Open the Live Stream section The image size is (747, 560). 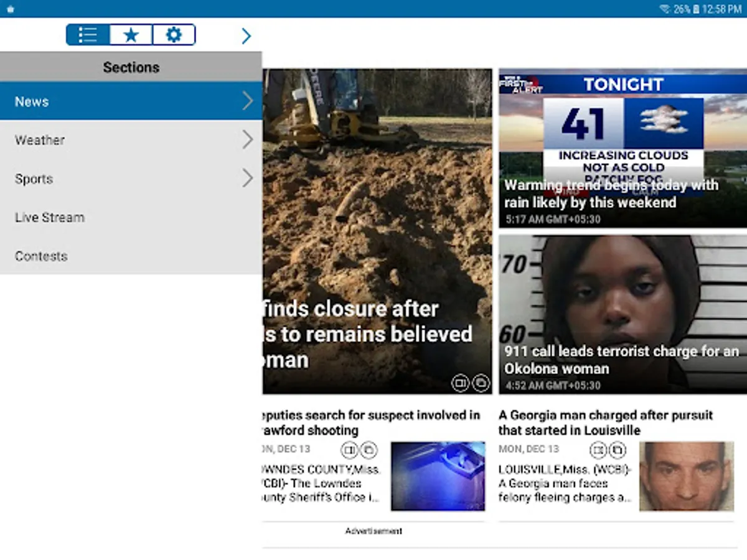(131, 217)
